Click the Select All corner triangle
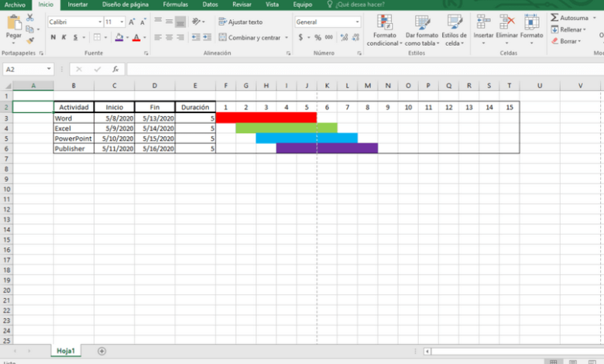 tap(7, 85)
